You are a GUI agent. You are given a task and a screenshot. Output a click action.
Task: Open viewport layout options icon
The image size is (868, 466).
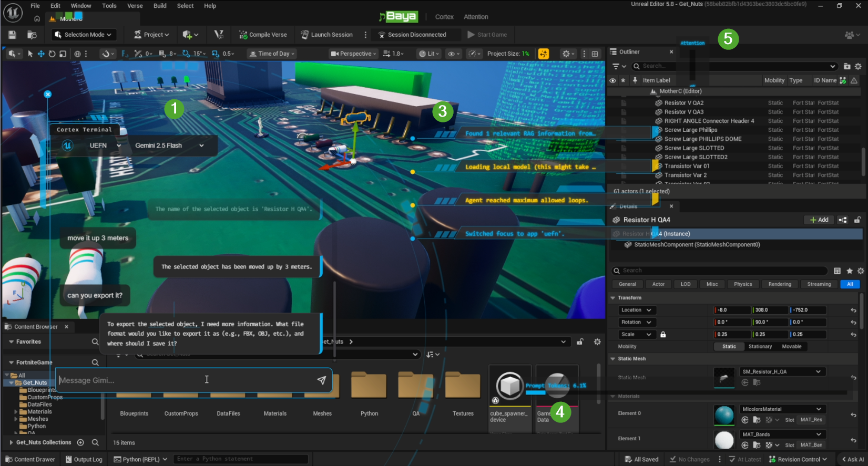click(x=595, y=54)
